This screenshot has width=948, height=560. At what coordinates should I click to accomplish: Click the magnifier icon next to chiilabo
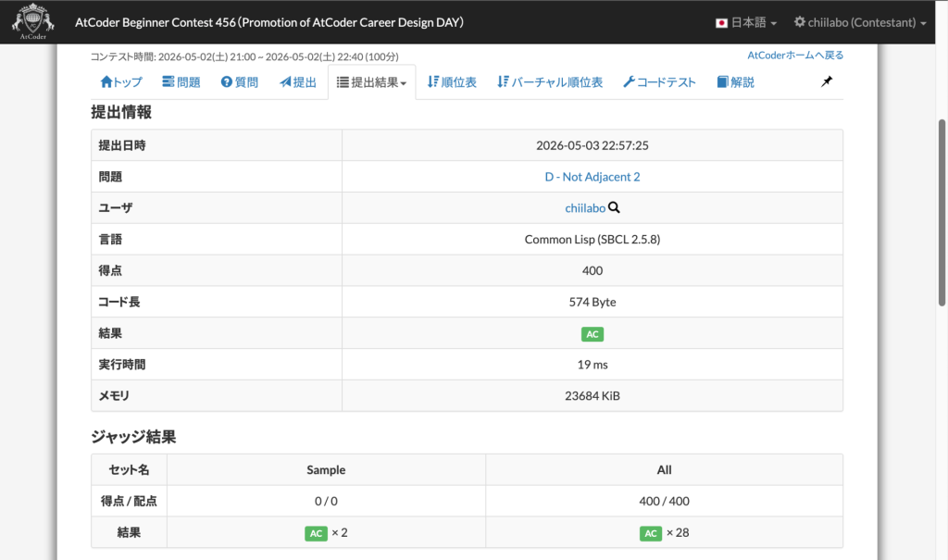(x=614, y=207)
